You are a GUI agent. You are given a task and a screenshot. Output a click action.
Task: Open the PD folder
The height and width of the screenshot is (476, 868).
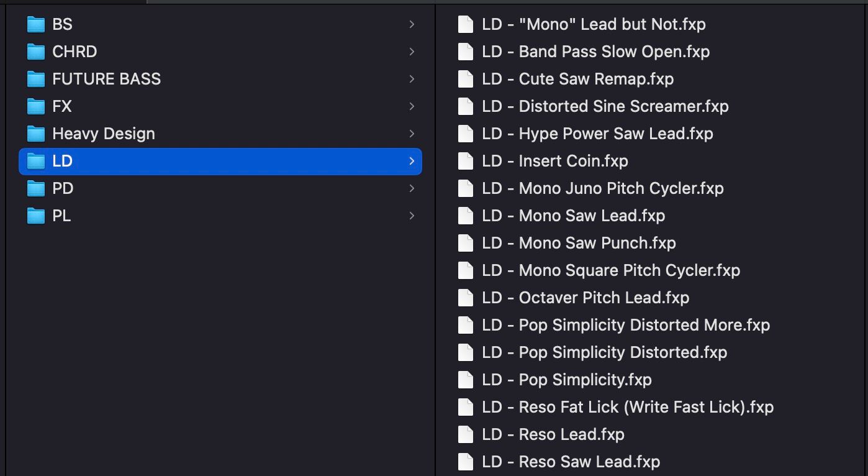(63, 188)
